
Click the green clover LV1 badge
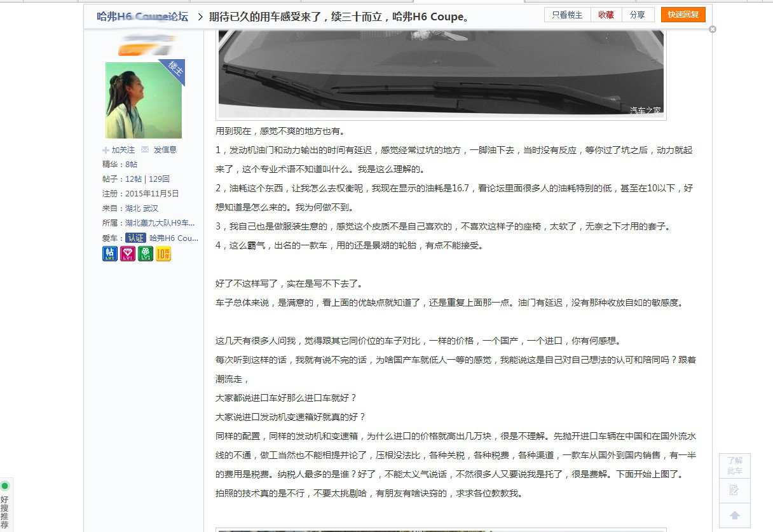(x=145, y=253)
